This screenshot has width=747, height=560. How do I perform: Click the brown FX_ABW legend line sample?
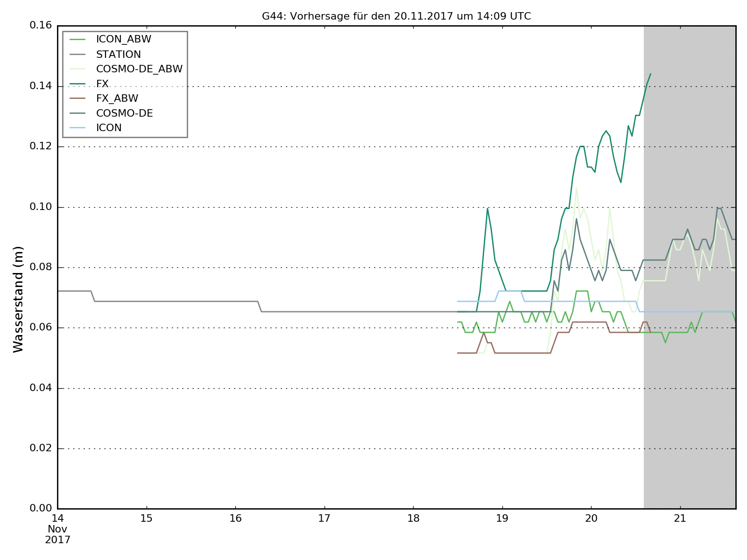point(78,98)
